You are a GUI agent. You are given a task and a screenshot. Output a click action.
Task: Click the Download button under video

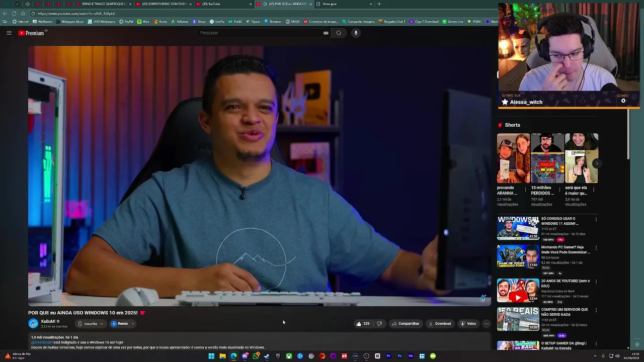(x=440, y=324)
